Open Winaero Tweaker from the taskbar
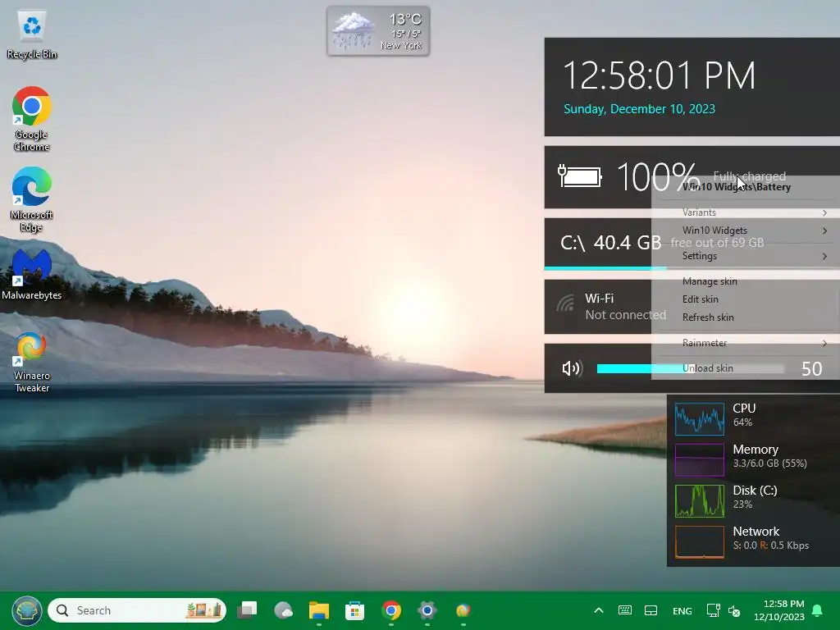This screenshot has height=630, width=840. point(463,610)
